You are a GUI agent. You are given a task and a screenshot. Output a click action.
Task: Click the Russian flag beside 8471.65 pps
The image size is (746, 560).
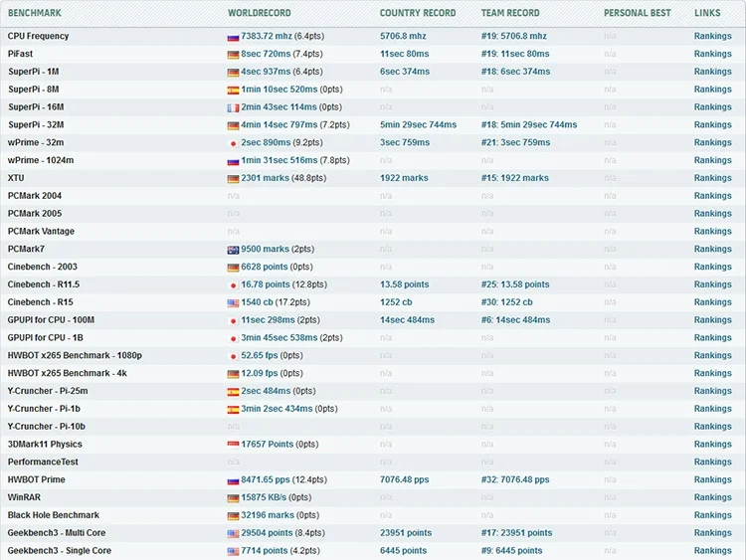[233, 480]
